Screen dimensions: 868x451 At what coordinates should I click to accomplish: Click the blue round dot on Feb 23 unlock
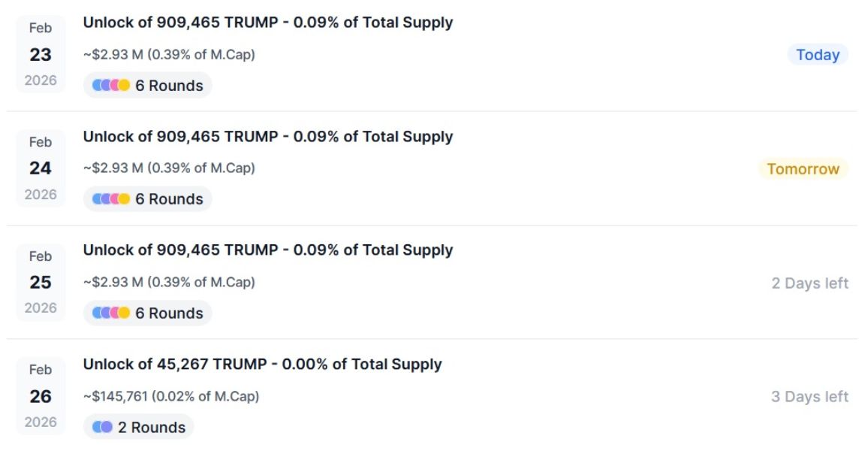click(96, 85)
